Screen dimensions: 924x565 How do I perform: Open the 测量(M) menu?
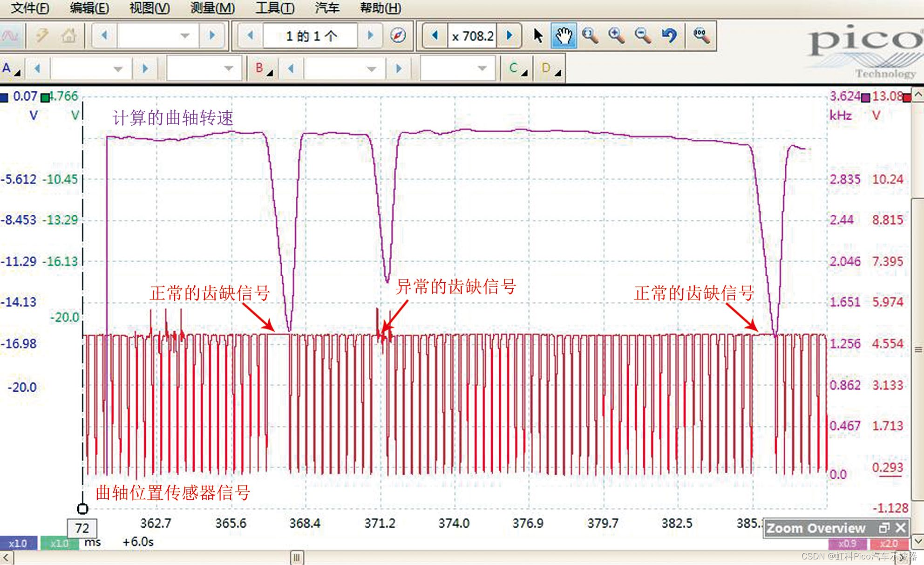click(212, 8)
